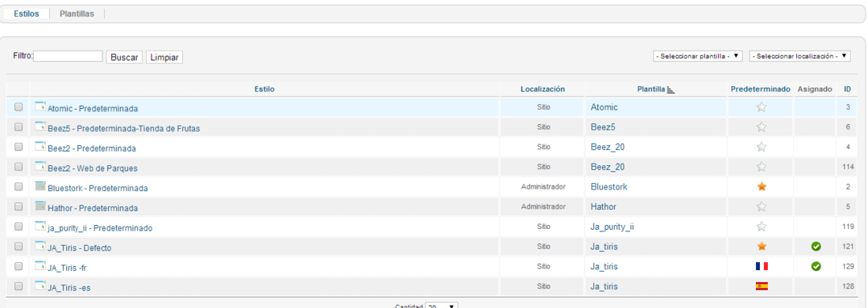Set Atomic as default via its star
This screenshot has width=868, height=308.
(x=761, y=107)
